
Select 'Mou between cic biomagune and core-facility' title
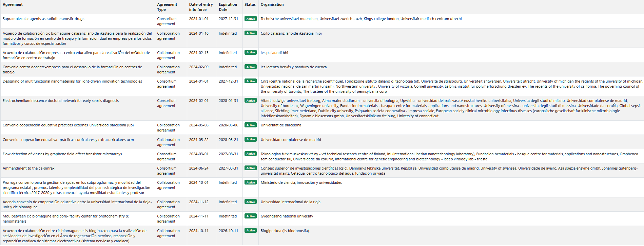[66, 218]
